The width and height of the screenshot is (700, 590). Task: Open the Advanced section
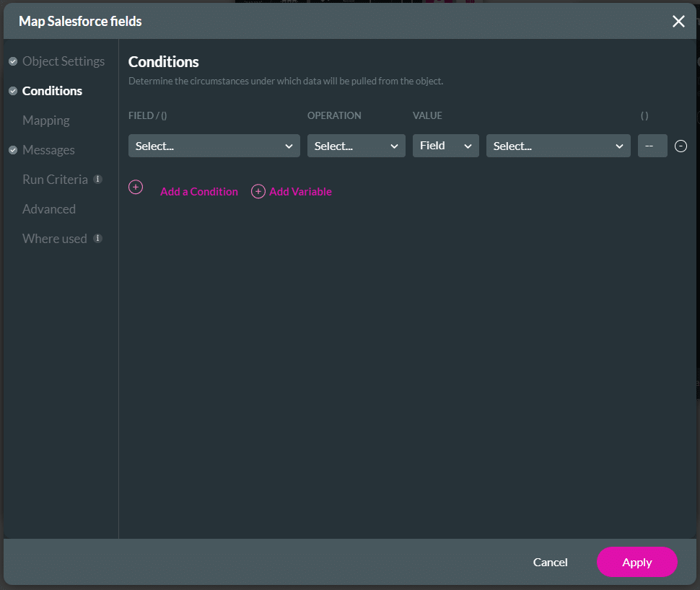point(48,208)
